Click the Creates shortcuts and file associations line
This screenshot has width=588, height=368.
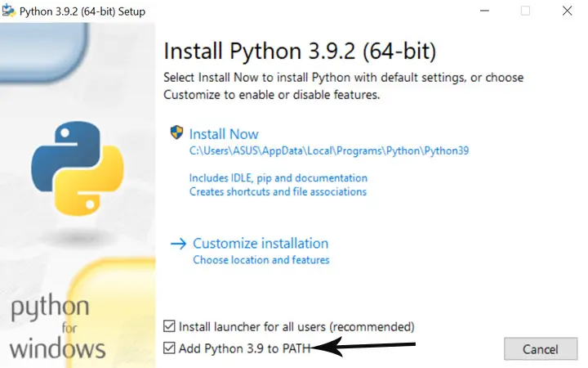click(x=278, y=191)
